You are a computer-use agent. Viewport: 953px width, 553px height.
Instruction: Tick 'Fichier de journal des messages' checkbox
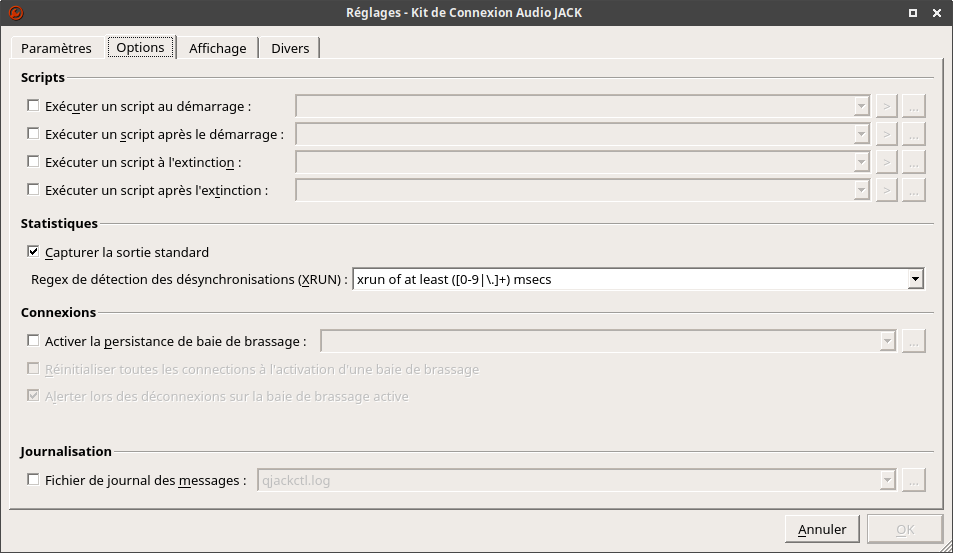pyautogui.click(x=33, y=480)
